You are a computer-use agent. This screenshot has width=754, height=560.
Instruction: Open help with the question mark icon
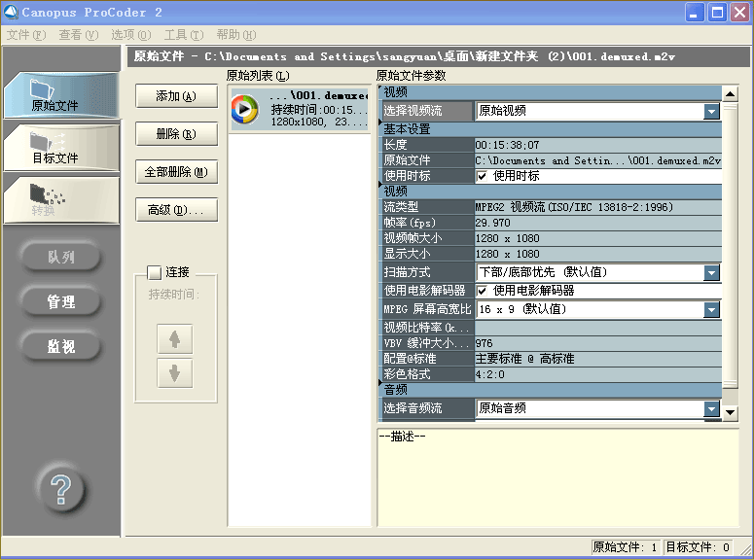click(61, 490)
